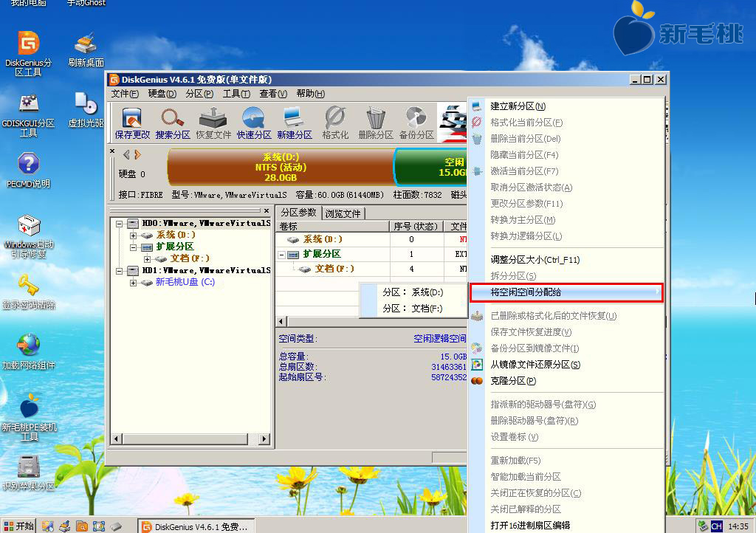Choose 建立新分区(N) in context menu
This screenshot has height=533, width=756.
(566, 106)
